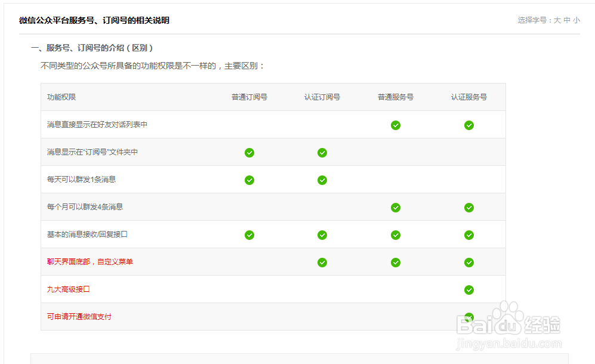Image resolution: width=595 pixels, height=364 pixels.
Task: Select large font size 大
Action: click(557, 20)
